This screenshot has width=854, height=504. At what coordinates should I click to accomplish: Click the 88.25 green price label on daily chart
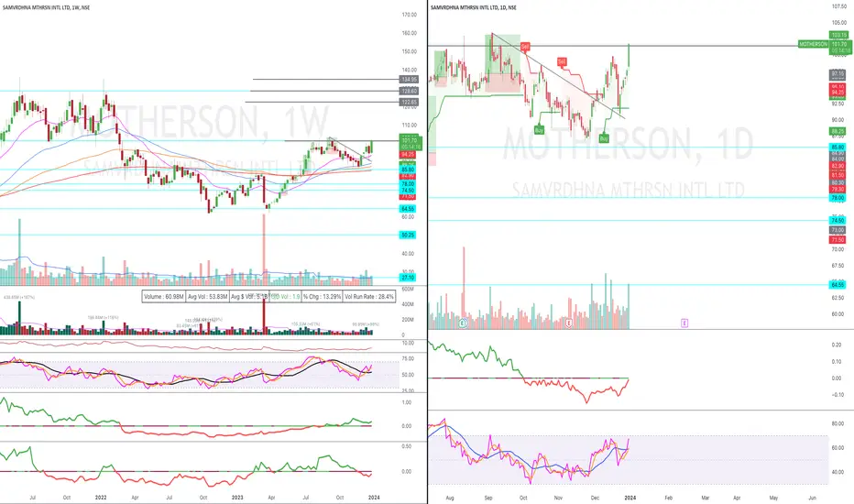pos(838,131)
